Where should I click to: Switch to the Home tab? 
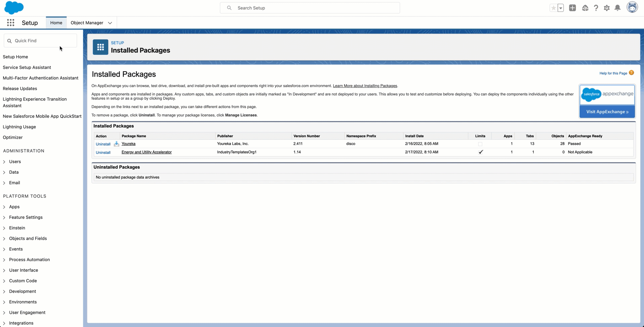point(56,23)
